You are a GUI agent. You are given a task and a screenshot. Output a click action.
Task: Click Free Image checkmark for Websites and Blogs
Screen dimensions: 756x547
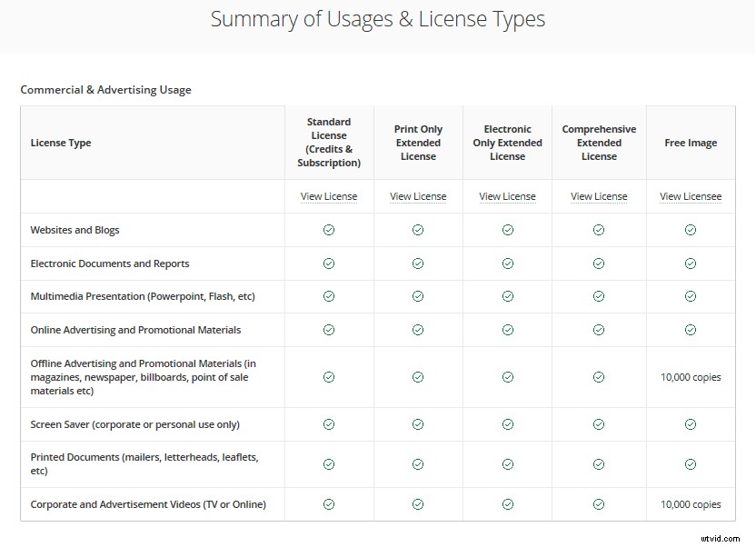point(691,230)
